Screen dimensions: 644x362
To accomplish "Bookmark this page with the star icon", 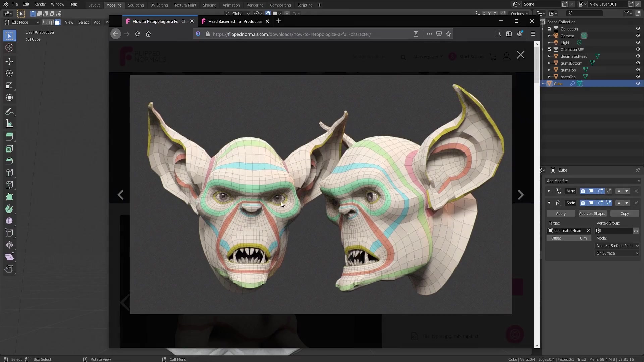I will click(448, 34).
